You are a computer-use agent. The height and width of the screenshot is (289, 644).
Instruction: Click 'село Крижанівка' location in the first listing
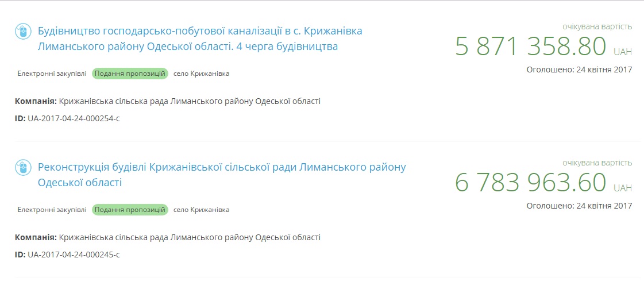pyautogui.click(x=201, y=74)
